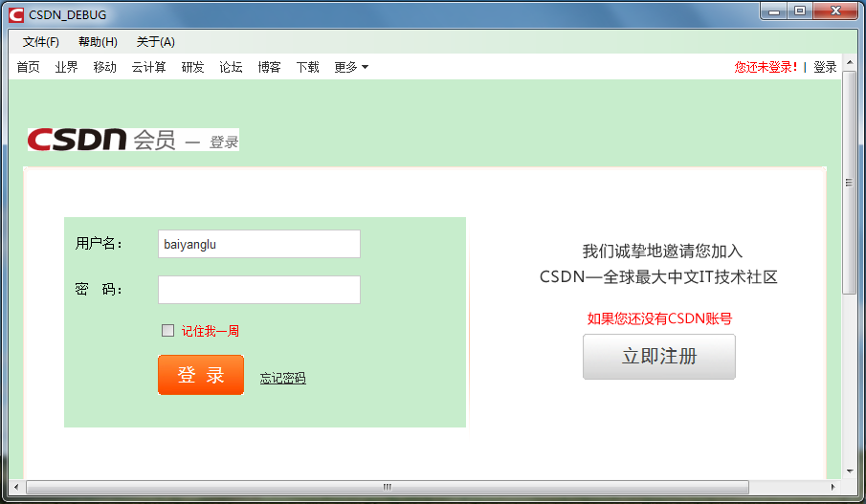Open the 忘记密码 link

click(x=283, y=378)
